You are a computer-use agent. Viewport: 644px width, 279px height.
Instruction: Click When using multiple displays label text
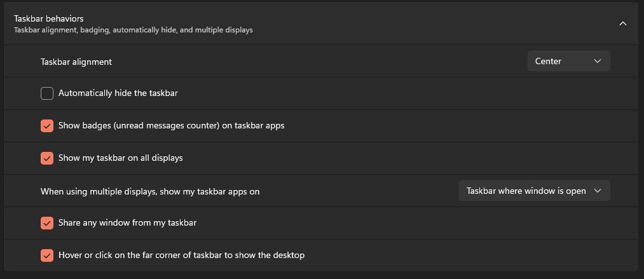(x=150, y=191)
